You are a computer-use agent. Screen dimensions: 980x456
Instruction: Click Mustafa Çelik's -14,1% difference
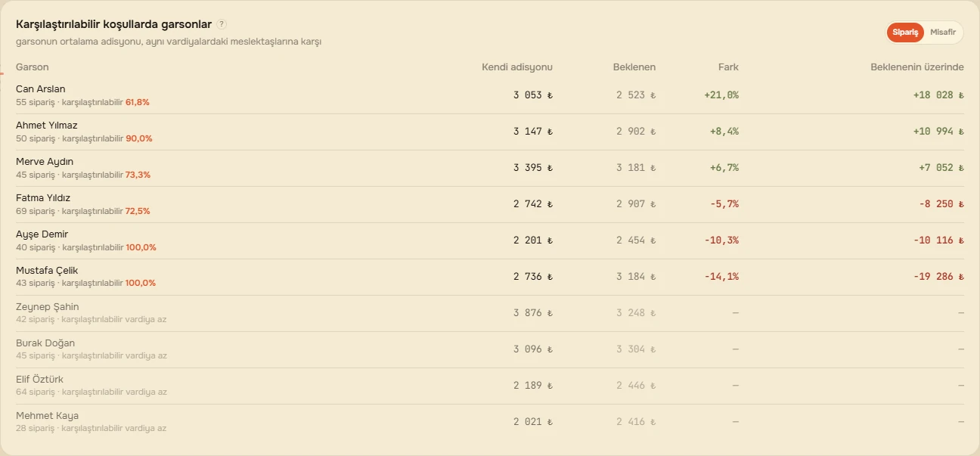tap(721, 277)
